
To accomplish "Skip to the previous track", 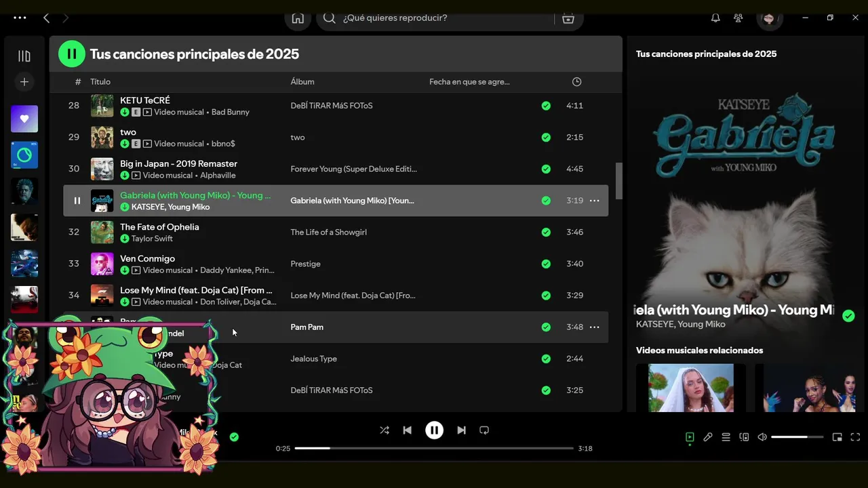I will [x=407, y=430].
